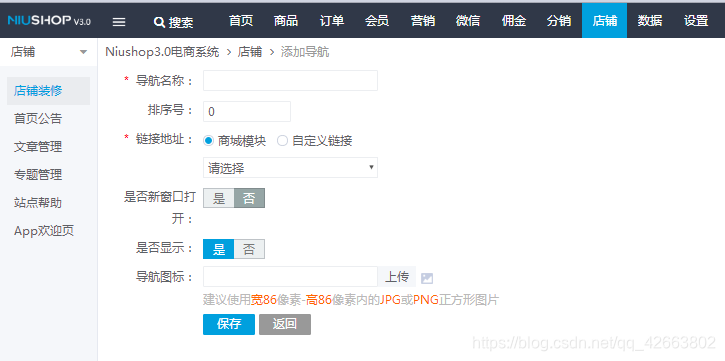Click the image preview icon beside 上传
Screen dimensions: 725x361
427,278
